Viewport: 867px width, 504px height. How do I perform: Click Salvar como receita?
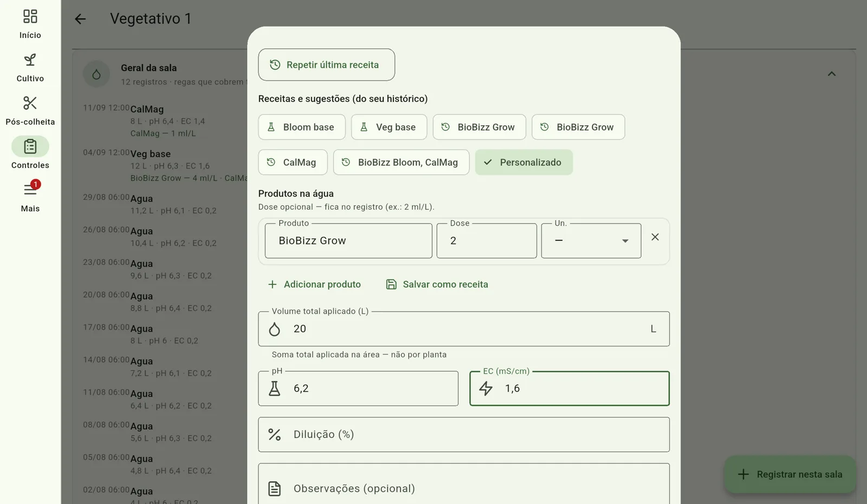pyautogui.click(x=437, y=284)
